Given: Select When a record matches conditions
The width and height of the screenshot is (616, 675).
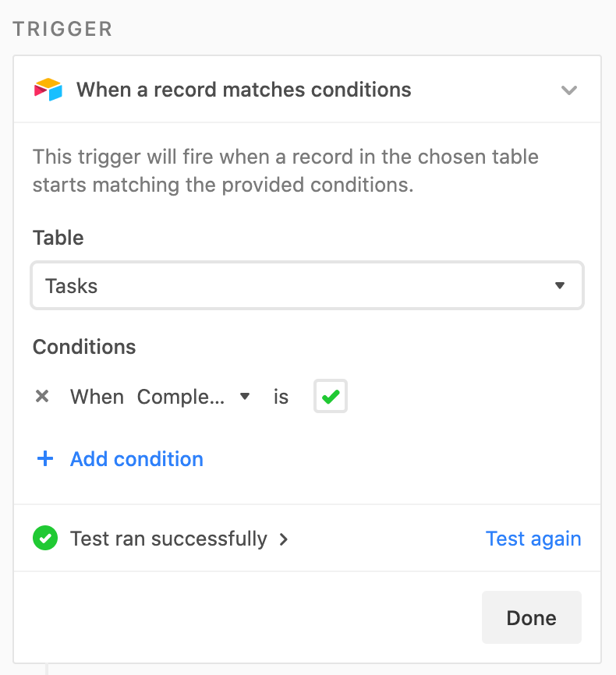Looking at the screenshot, I should (x=244, y=90).
